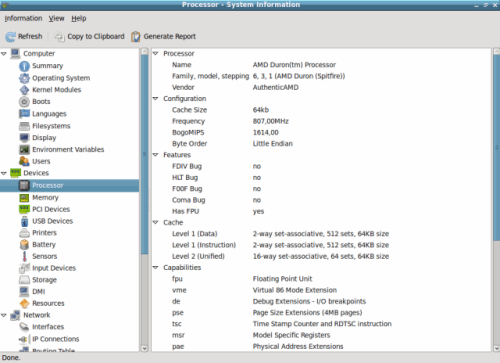Open the Sensors thermometer icon
The height and width of the screenshot is (363, 500).
(x=24, y=256)
